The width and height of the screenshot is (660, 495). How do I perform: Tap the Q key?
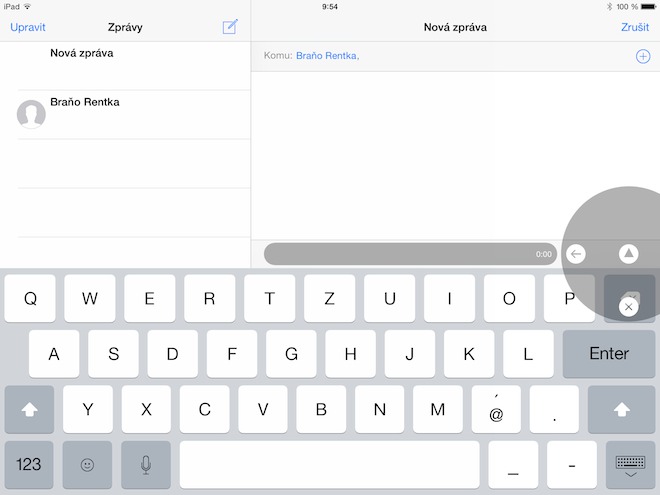(x=30, y=298)
